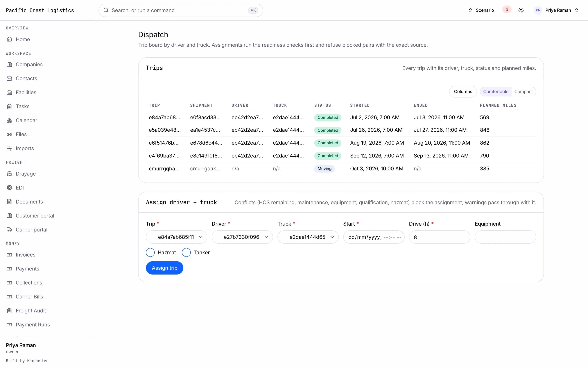Enable the Hazmat option
Screen dimensions: 588x368
[150, 252]
